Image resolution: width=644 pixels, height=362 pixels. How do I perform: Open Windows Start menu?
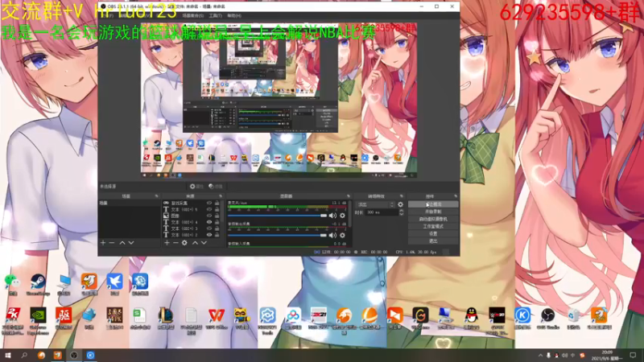pos(7,356)
